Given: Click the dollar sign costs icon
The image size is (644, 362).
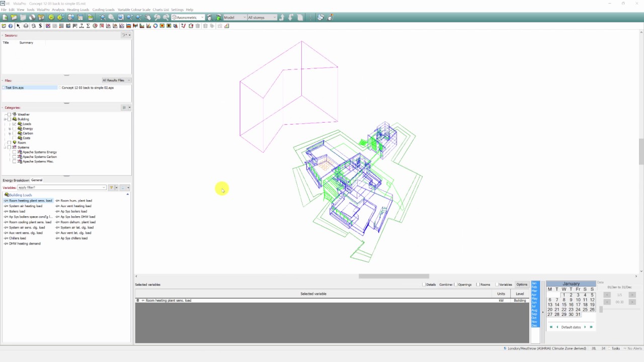Looking at the screenshot, I should pos(40,26).
